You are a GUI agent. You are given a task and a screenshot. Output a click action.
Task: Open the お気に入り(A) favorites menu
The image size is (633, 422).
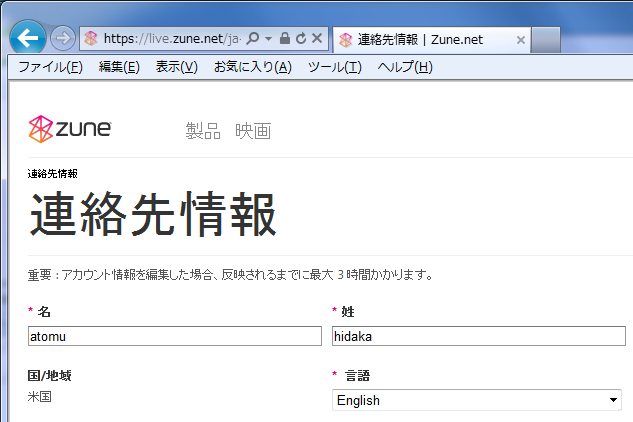pos(252,67)
